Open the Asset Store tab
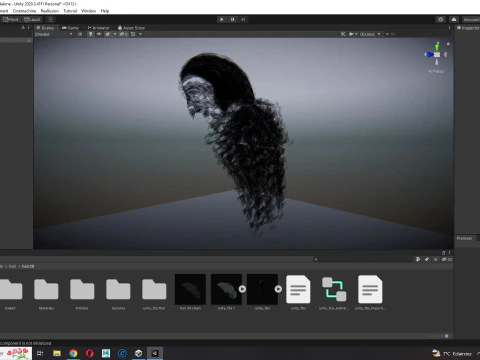Screen dimensions: 480x360 pyautogui.click(x=132, y=28)
